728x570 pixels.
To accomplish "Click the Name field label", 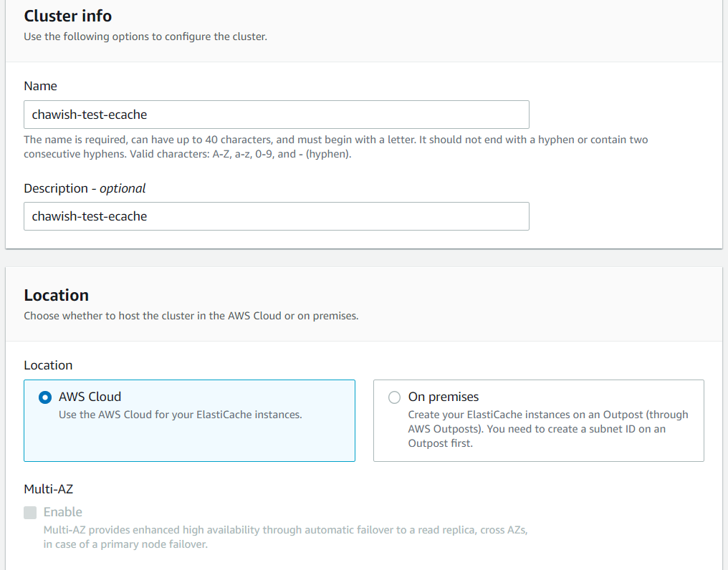I will [x=40, y=86].
